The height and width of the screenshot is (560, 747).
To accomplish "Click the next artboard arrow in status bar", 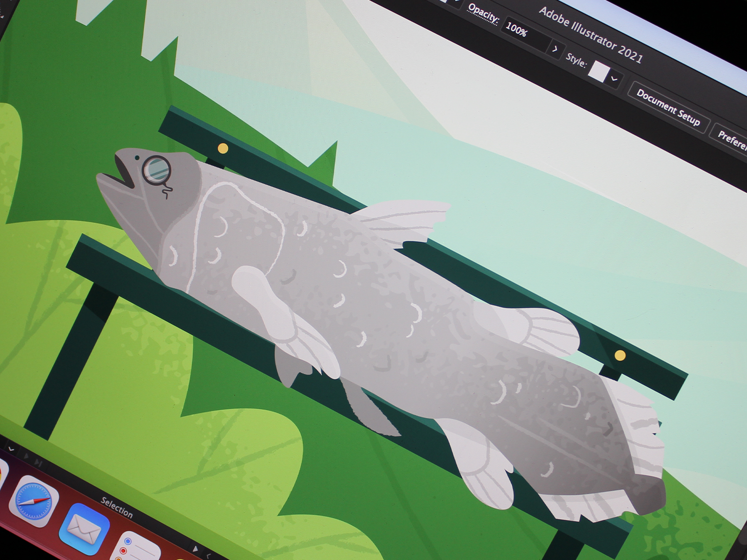I will (27, 456).
